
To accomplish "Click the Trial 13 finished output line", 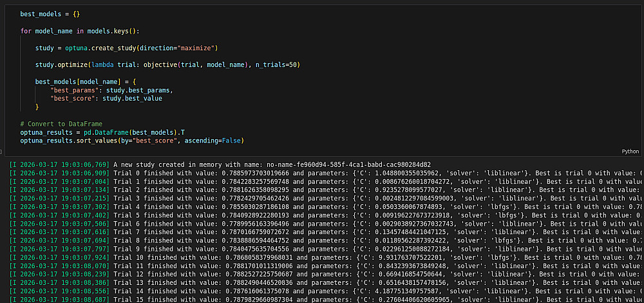I will tap(322, 282).
